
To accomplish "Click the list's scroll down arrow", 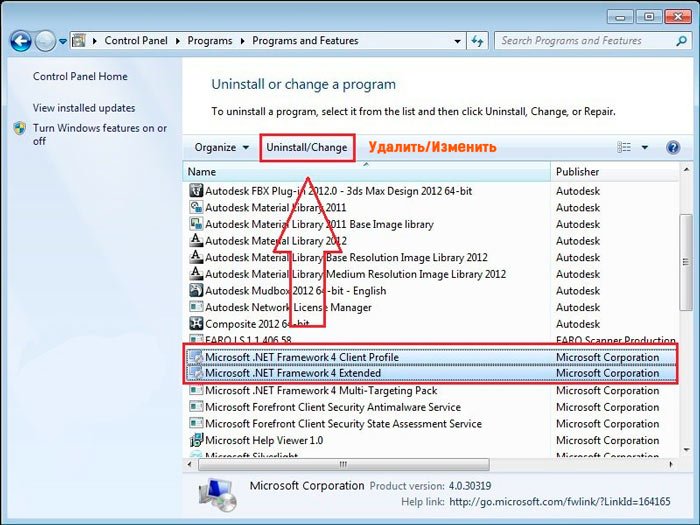I will click(686, 450).
